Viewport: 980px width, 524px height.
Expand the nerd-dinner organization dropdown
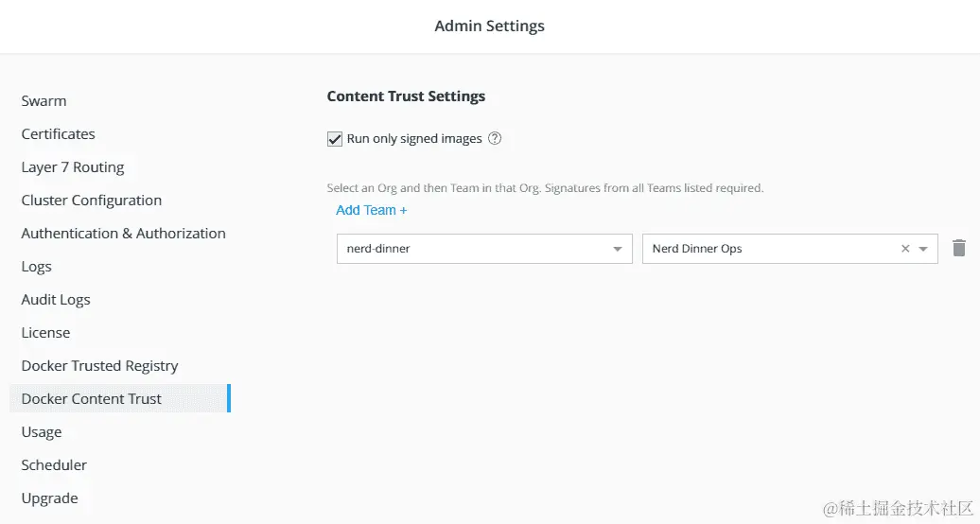617,249
